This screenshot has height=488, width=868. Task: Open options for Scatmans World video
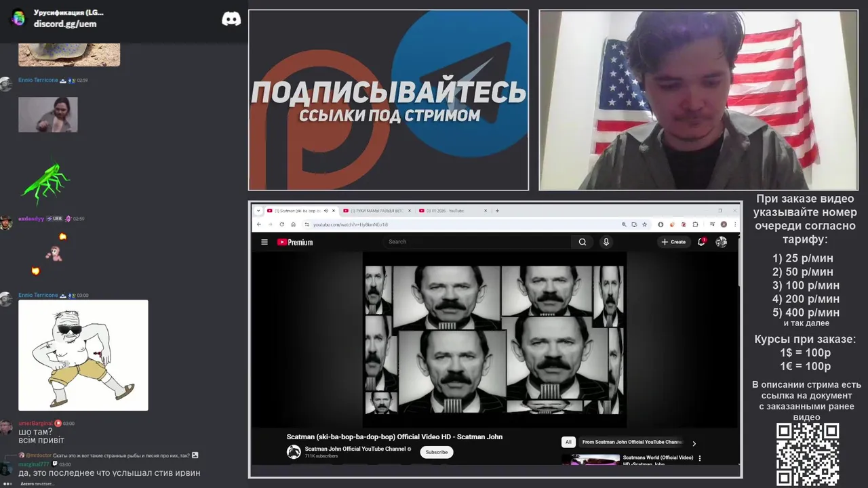700,458
